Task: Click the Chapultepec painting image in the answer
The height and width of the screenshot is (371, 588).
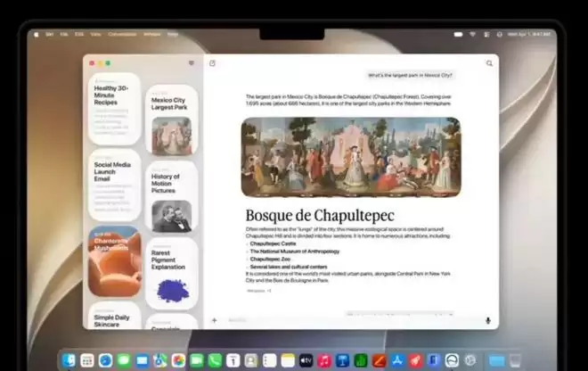Action: tap(351, 157)
